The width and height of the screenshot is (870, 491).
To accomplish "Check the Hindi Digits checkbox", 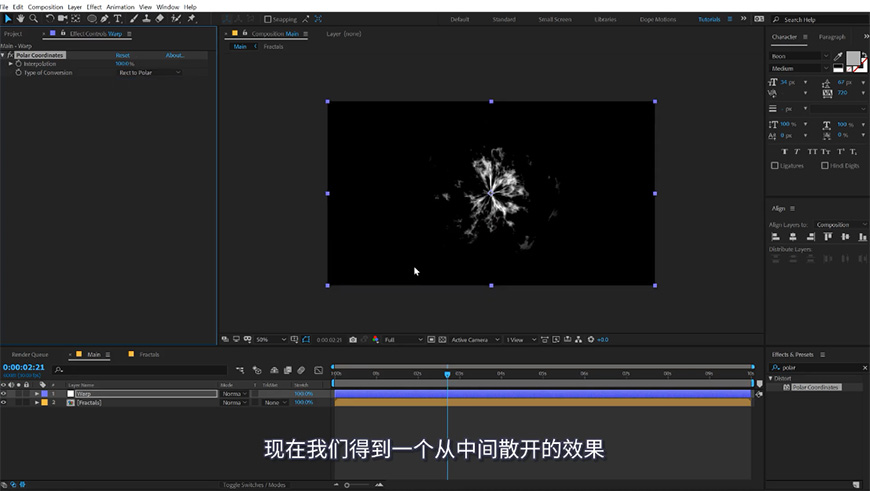I will 825,165.
